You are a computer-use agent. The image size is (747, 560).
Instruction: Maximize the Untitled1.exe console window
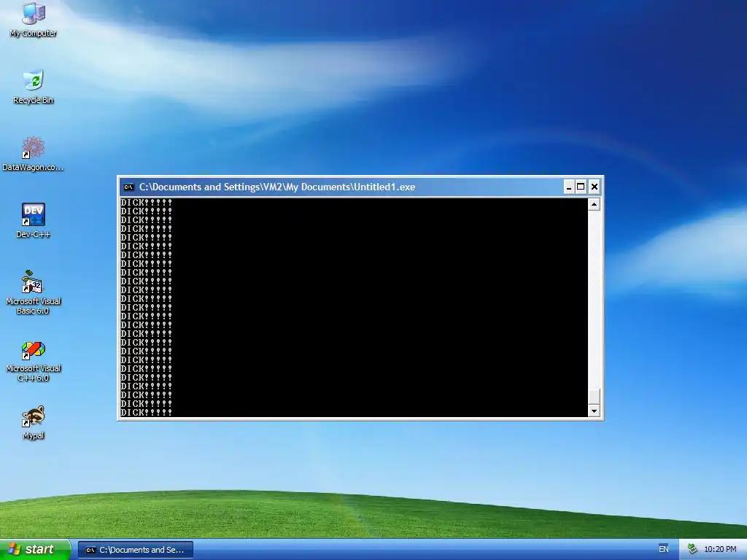pyautogui.click(x=581, y=187)
